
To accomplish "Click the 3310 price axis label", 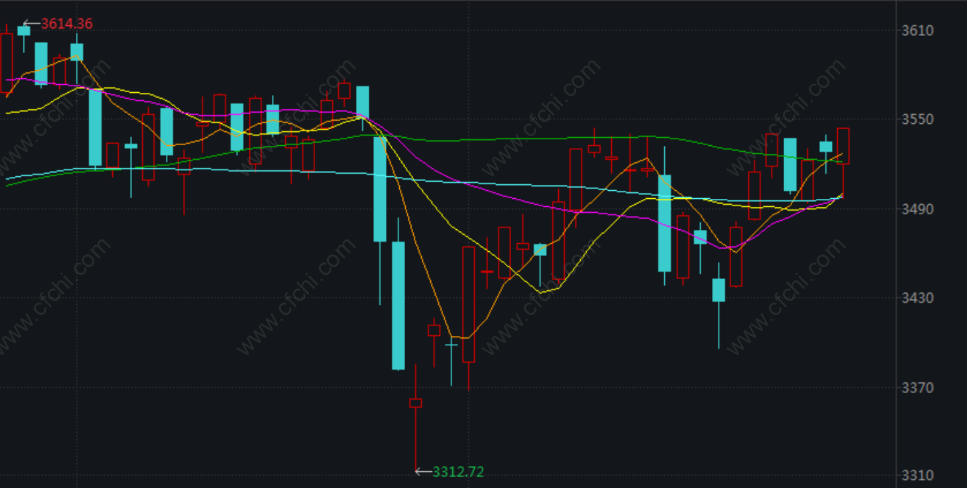I will [918, 476].
